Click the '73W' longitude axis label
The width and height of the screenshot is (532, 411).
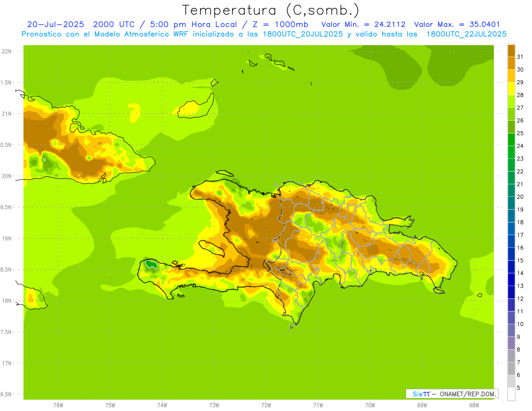[x=214, y=405]
